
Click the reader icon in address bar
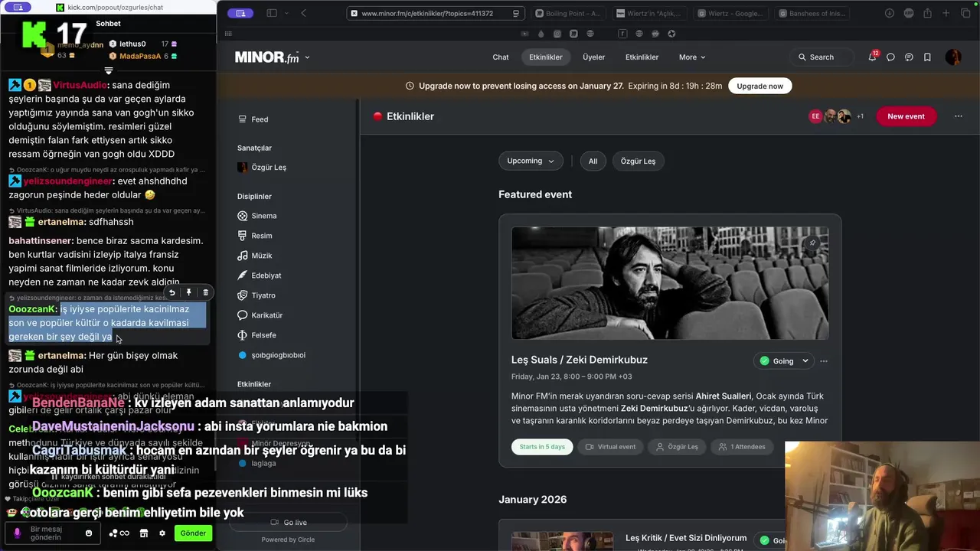coord(517,13)
